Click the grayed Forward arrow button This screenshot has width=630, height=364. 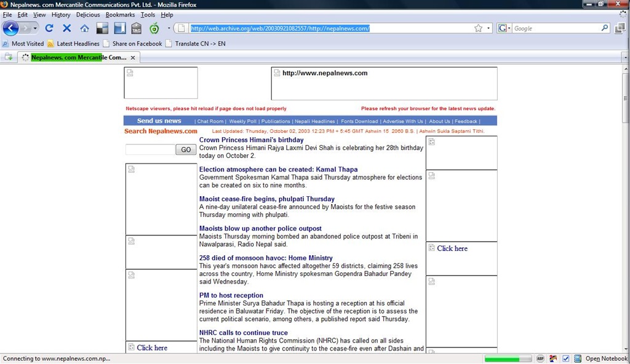coord(25,28)
